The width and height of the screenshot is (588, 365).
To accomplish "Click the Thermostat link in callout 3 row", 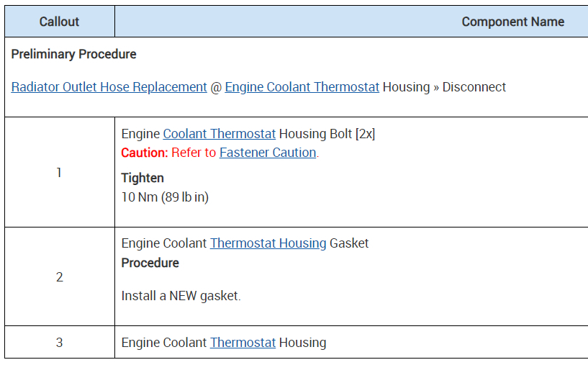I will coord(243,343).
